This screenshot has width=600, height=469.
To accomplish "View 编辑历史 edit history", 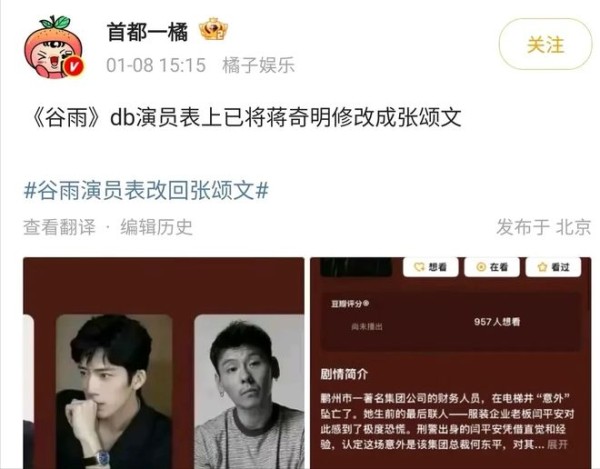I will tap(156, 227).
